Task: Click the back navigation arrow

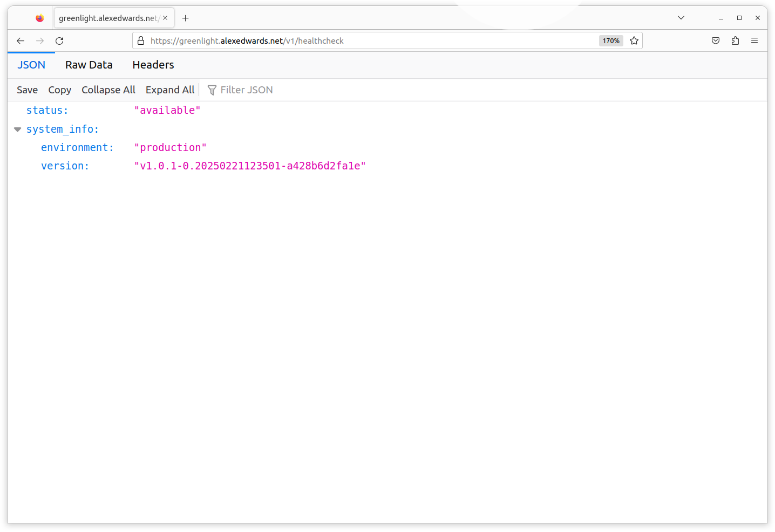Action: [x=21, y=41]
